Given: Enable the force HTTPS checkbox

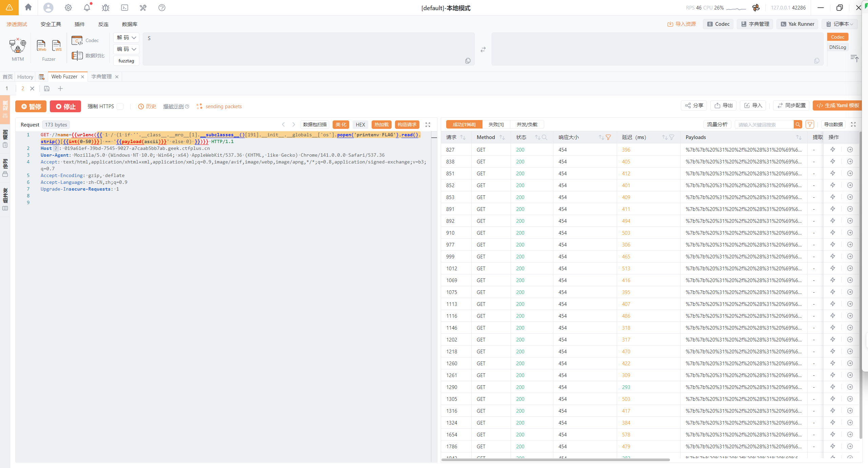Looking at the screenshot, I should tap(120, 106).
